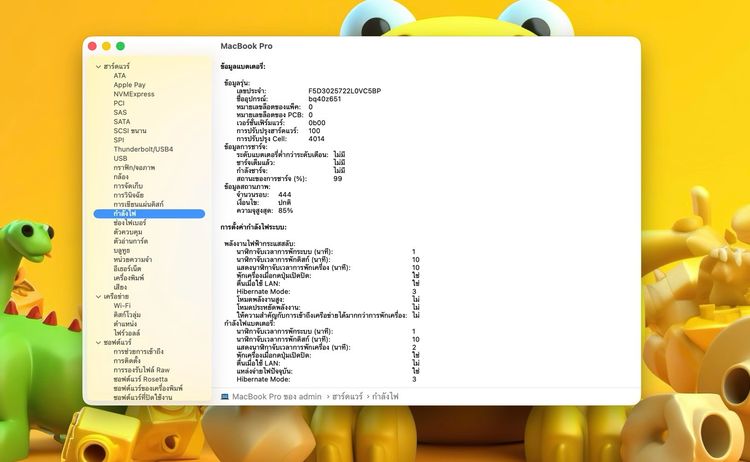Open the Thunderbolt/USB4 entry
The height and width of the screenshot is (462, 750).
tap(143, 149)
